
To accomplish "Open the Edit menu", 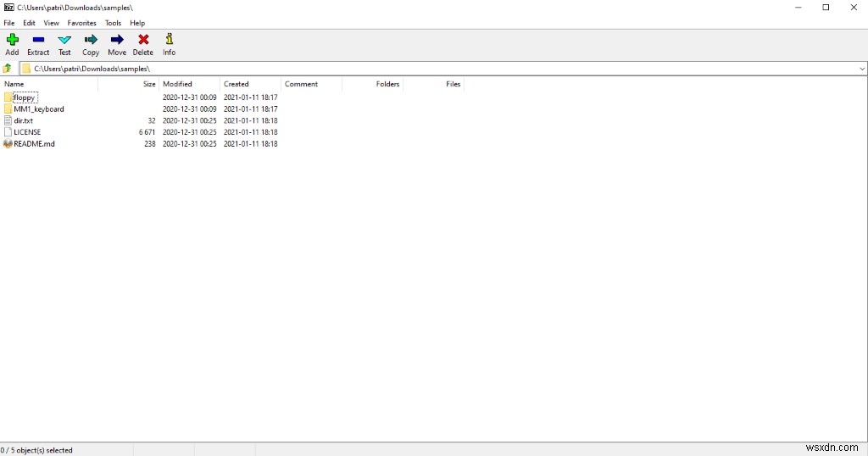I will (x=29, y=23).
